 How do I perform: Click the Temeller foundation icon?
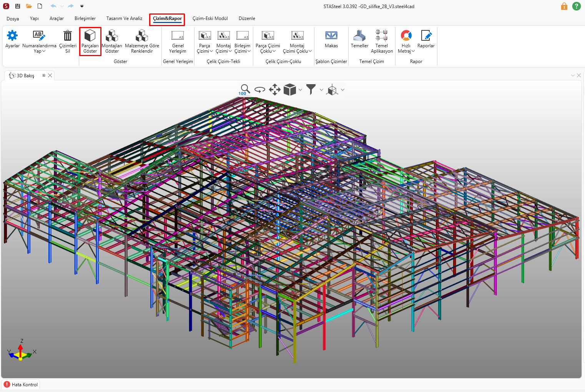click(x=359, y=36)
